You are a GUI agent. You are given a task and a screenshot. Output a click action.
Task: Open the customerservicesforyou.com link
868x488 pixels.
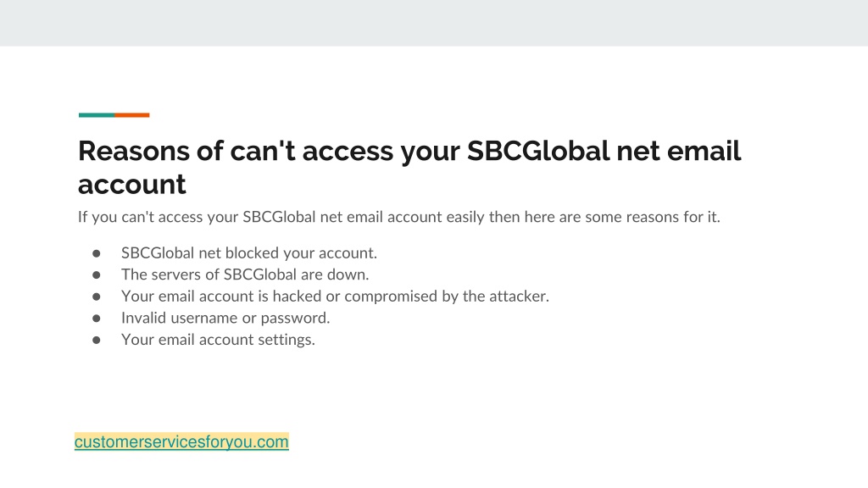tap(181, 441)
